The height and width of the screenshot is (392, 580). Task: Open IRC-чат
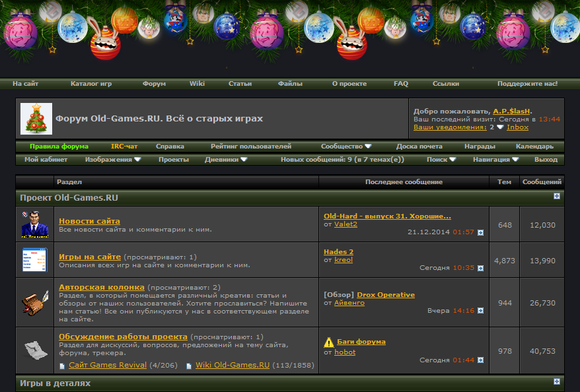pos(124,147)
